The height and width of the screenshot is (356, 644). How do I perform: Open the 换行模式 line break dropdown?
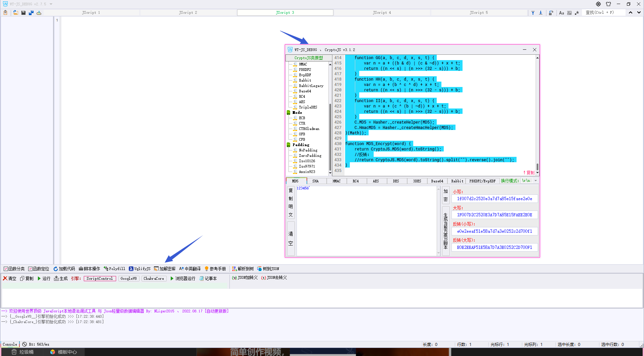pyautogui.click(x=536, y=181)
